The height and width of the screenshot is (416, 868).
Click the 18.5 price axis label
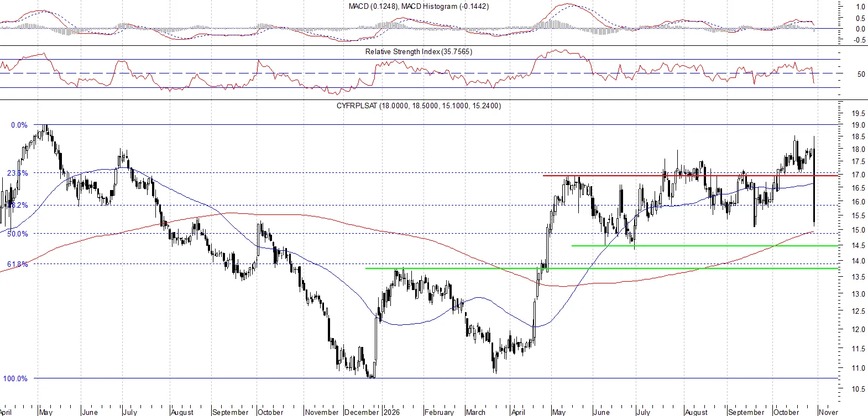click(x=858, y=137)
